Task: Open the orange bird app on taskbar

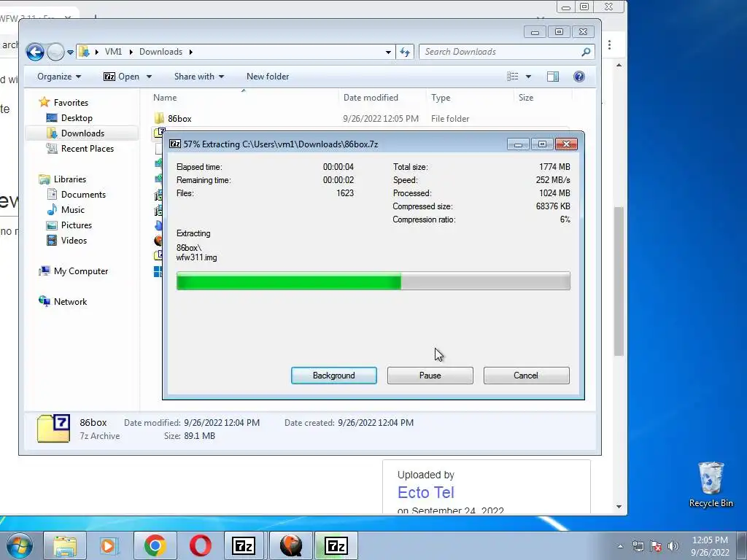Action: click(x=290, y=545)
